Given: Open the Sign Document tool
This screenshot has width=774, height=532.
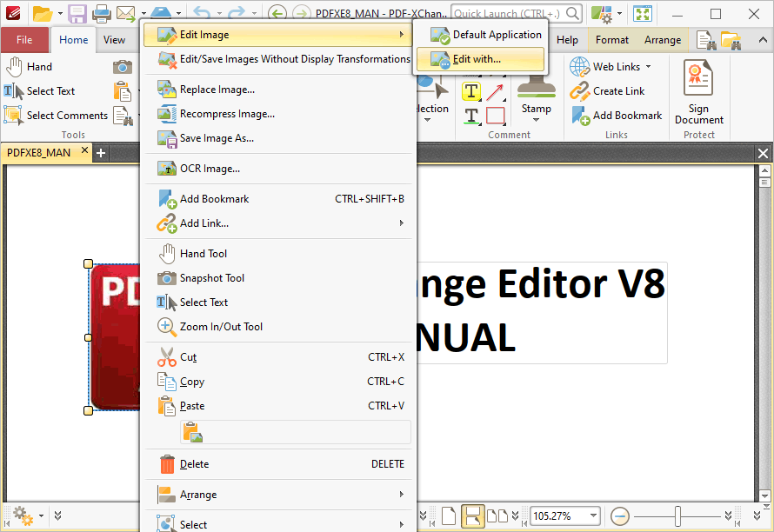Looking at the screenshot, I should pos(698,94).
